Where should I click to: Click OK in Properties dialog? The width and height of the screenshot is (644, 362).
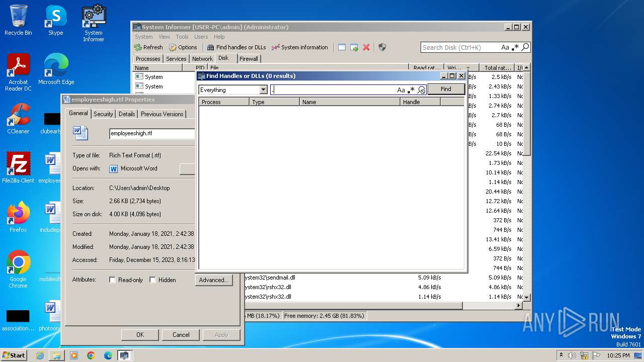click(x=140, y=335)
